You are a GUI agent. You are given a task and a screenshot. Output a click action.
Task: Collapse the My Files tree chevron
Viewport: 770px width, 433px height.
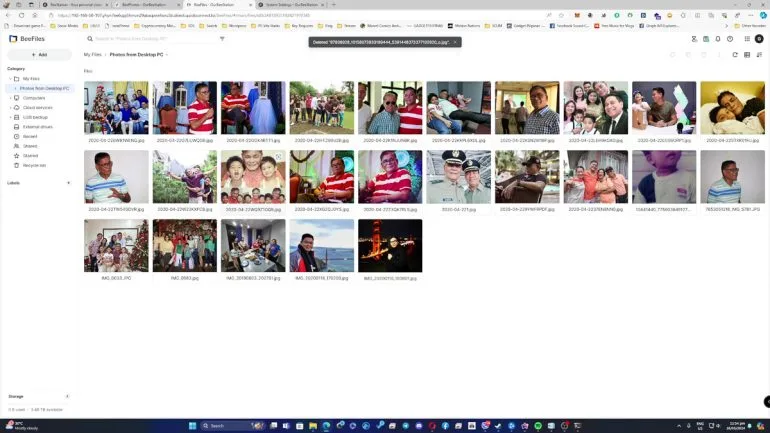(10, 79)
